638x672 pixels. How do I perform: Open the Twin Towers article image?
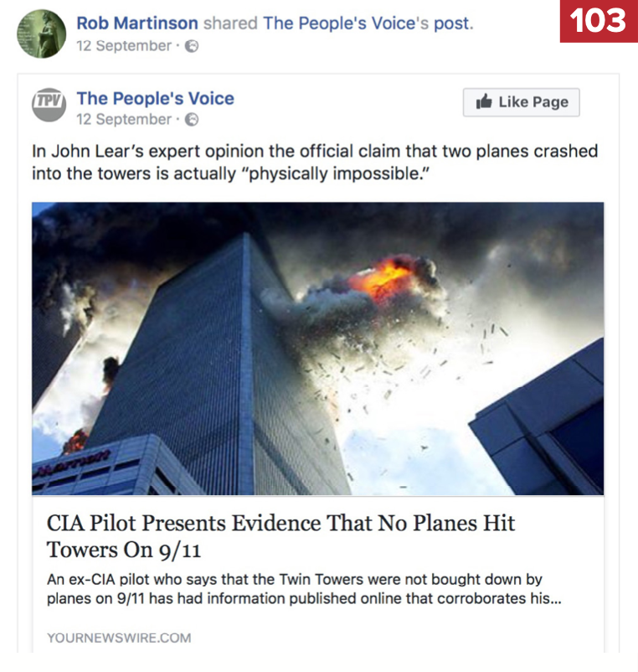click(317, 349)
